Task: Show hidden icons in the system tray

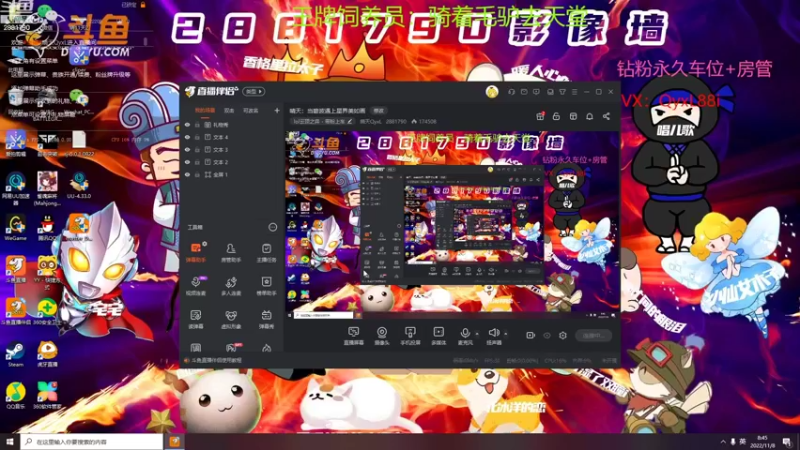Action: [x=723, y=442]
